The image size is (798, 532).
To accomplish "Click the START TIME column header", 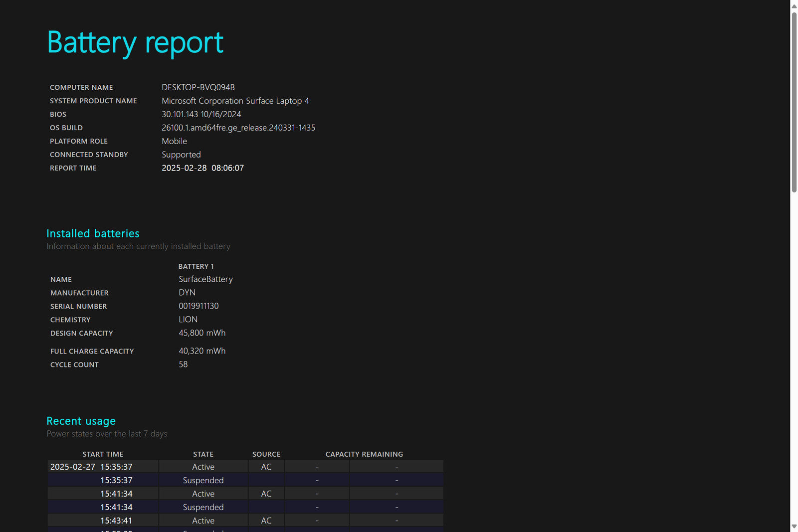I will 103,454.
